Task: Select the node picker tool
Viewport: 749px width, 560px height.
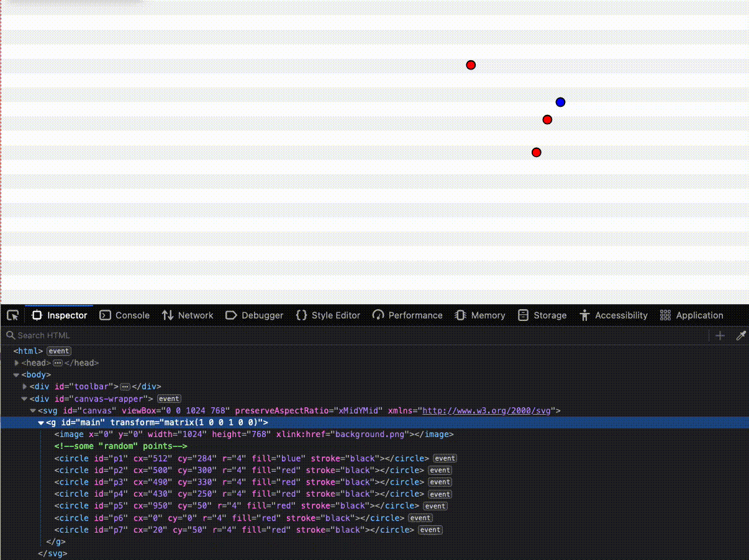Action: click(12, 315)
